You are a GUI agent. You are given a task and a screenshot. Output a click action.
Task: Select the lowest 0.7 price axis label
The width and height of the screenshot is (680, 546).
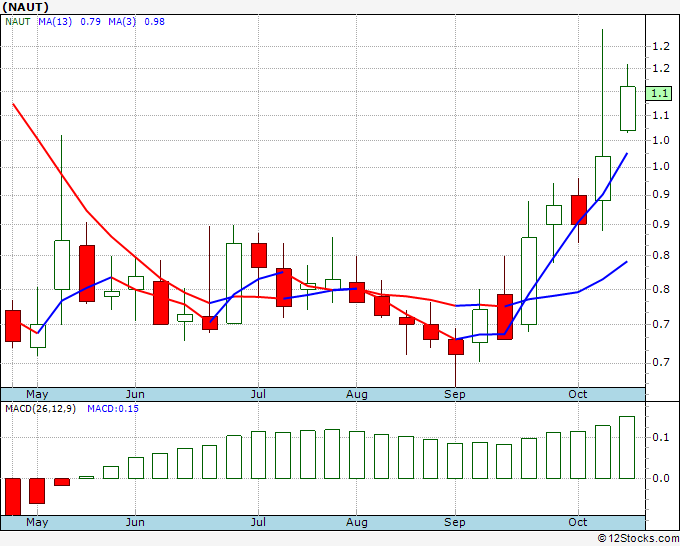(661, 362)
